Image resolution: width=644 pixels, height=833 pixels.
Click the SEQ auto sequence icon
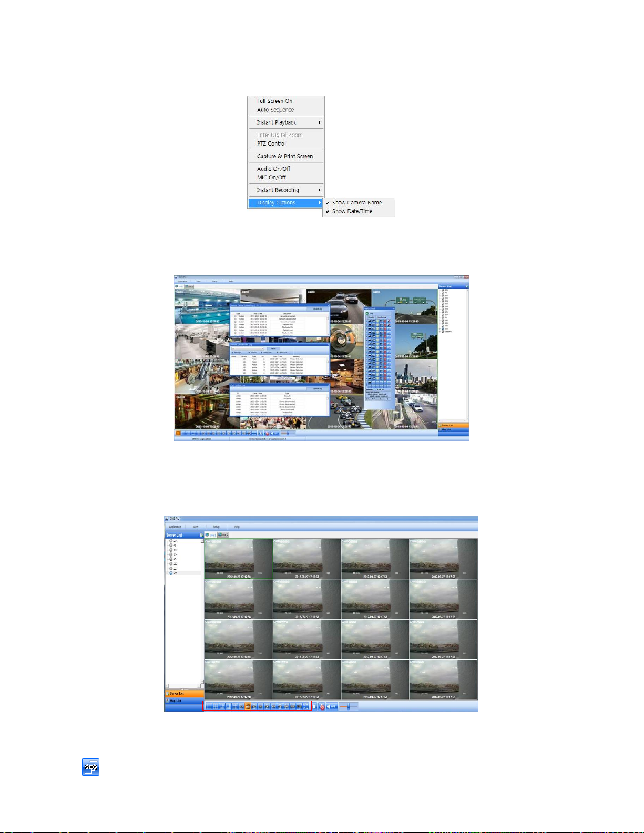[x=91, y=767]
